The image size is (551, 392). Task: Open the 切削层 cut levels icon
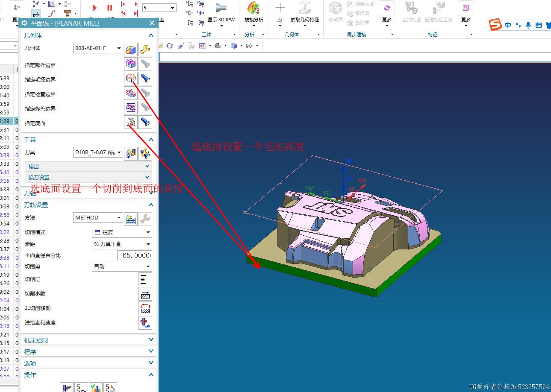pyautogui.click(x=145, y=279)
